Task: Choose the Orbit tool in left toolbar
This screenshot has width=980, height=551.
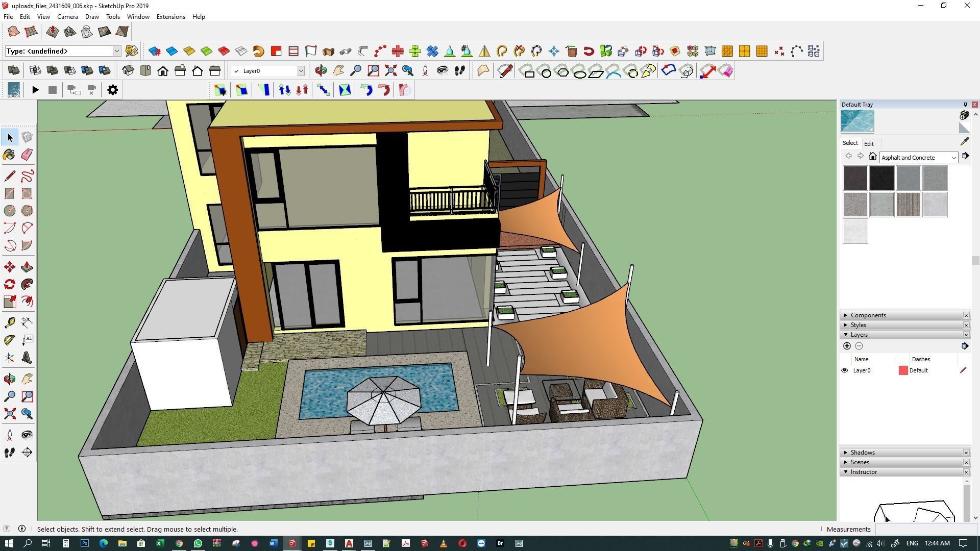Action: click(x=10, y=379)
